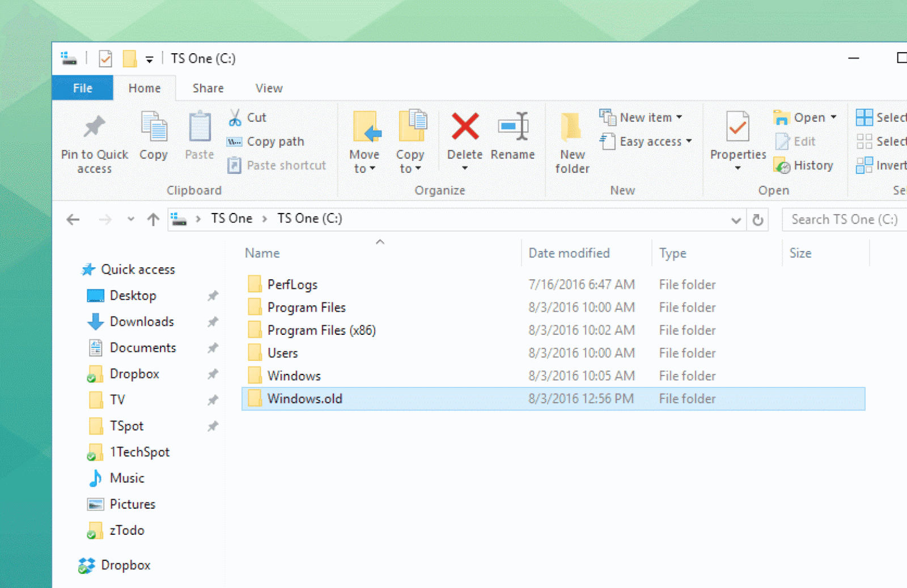The height and width of the screenshot is (588, 907).
Task: Click the Copy icon in Clipboard group
Action: 152,136
